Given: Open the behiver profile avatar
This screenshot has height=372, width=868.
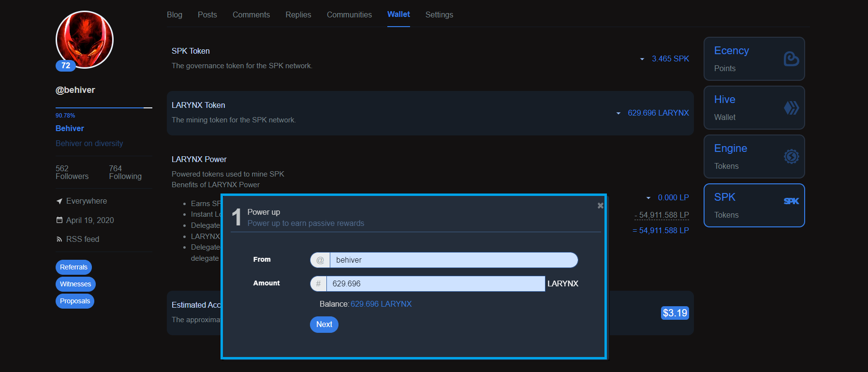Looking at the screenshot, I should point(85,40).
